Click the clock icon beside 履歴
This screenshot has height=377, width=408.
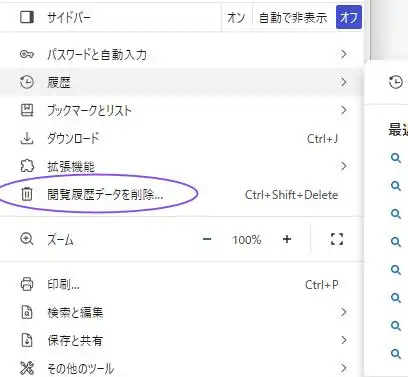point(27,82)
